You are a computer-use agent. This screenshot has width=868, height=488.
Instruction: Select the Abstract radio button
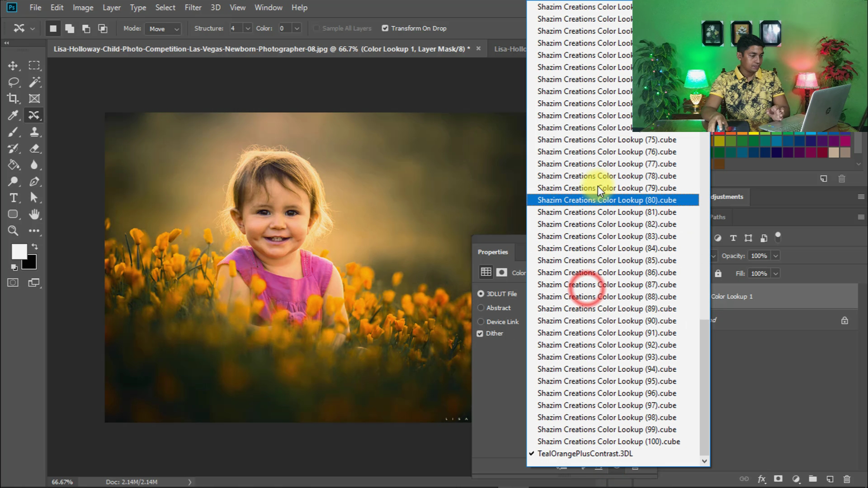481,308
